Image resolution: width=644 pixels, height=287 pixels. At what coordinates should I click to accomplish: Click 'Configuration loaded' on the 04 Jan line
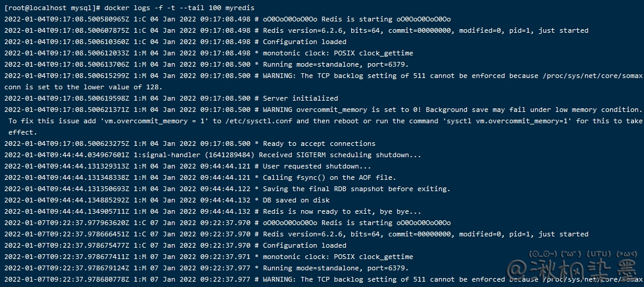point(304,42)
